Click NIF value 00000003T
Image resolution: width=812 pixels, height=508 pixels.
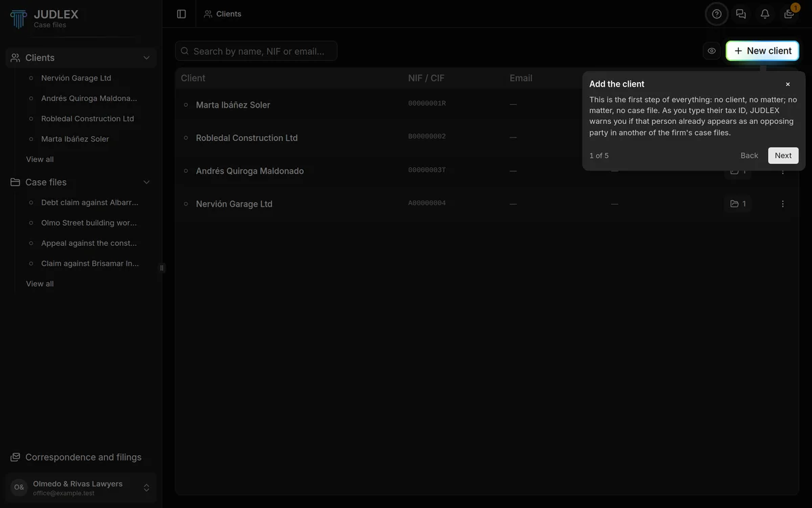click(427, 170)
